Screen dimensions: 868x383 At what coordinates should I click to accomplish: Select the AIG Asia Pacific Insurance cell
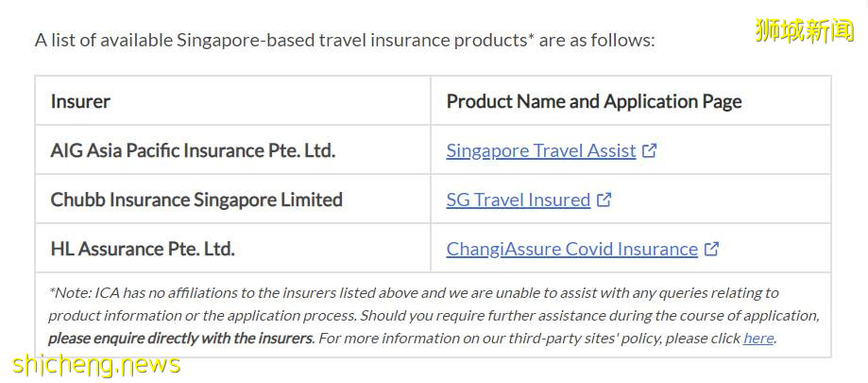coord(193,150)
